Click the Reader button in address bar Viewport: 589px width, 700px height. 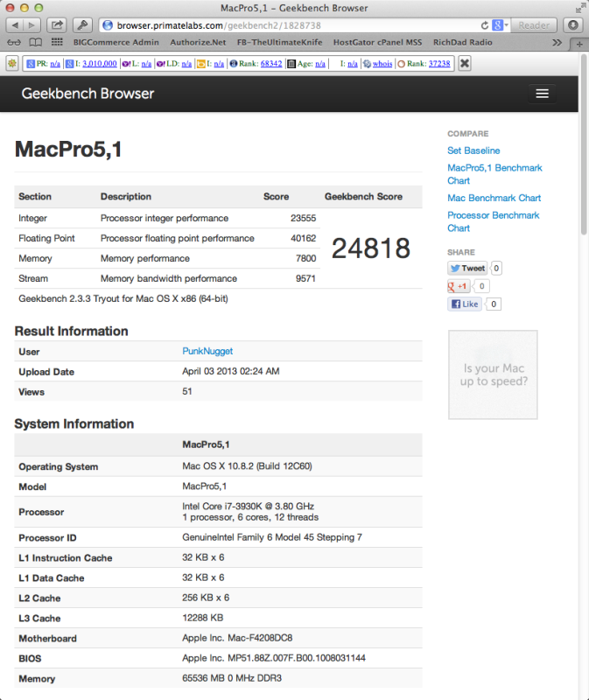tap(534, 25)
